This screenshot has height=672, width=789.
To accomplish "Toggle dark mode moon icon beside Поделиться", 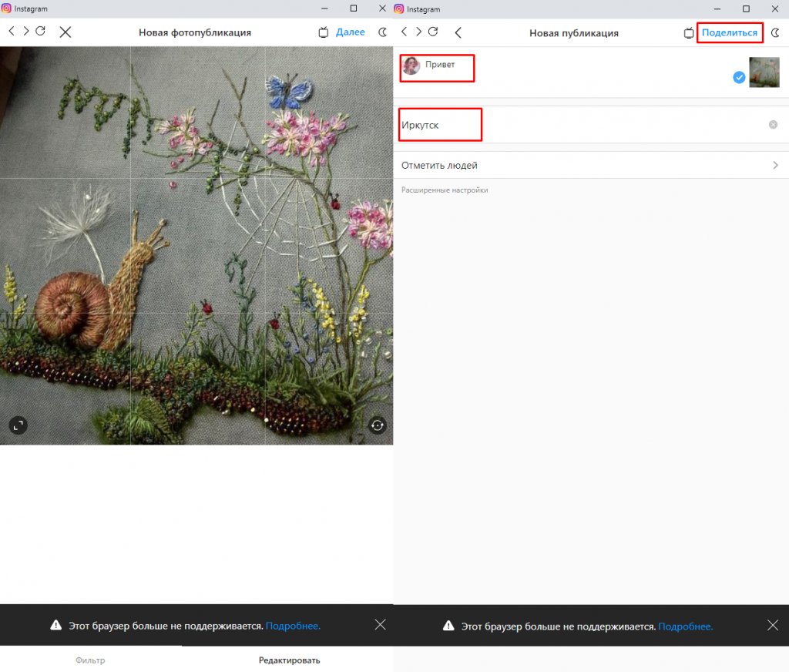I will [x=776, y=32].
